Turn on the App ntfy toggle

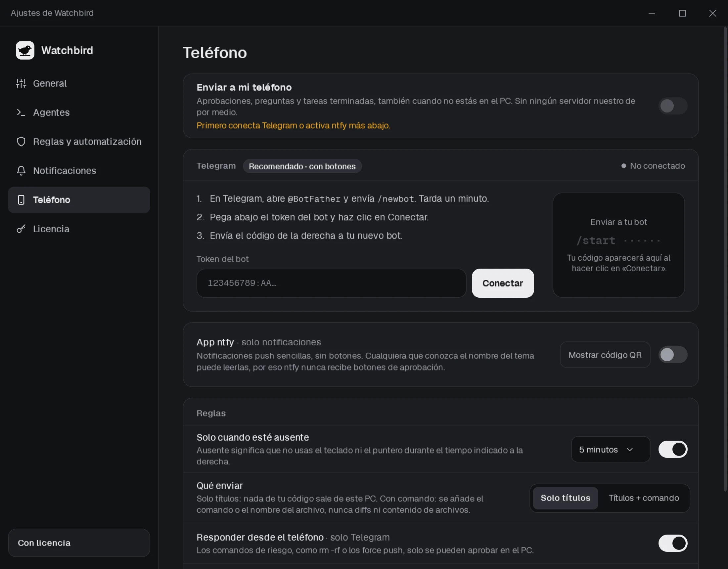[x=673, y=355]
